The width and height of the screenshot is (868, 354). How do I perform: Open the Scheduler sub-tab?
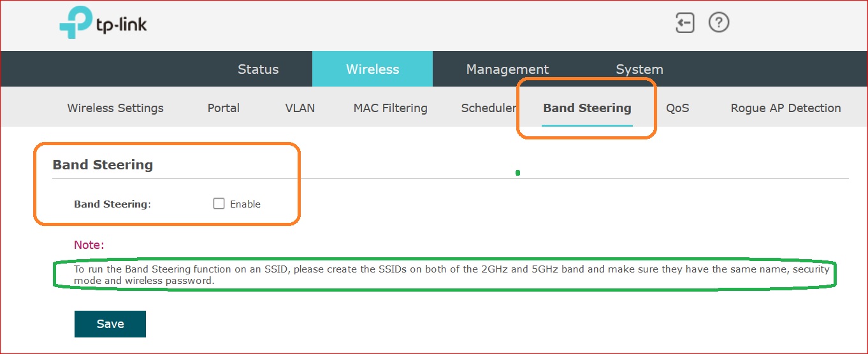point(488,108)
